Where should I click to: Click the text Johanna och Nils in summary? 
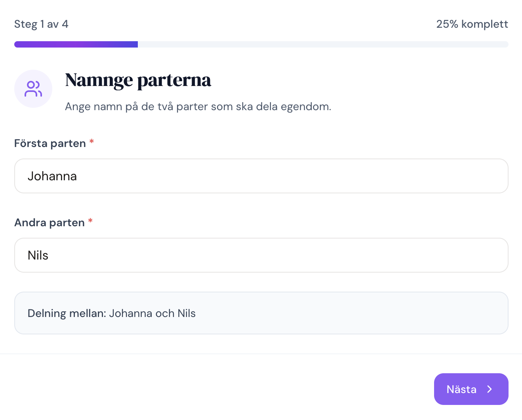(x=152, y=313)
